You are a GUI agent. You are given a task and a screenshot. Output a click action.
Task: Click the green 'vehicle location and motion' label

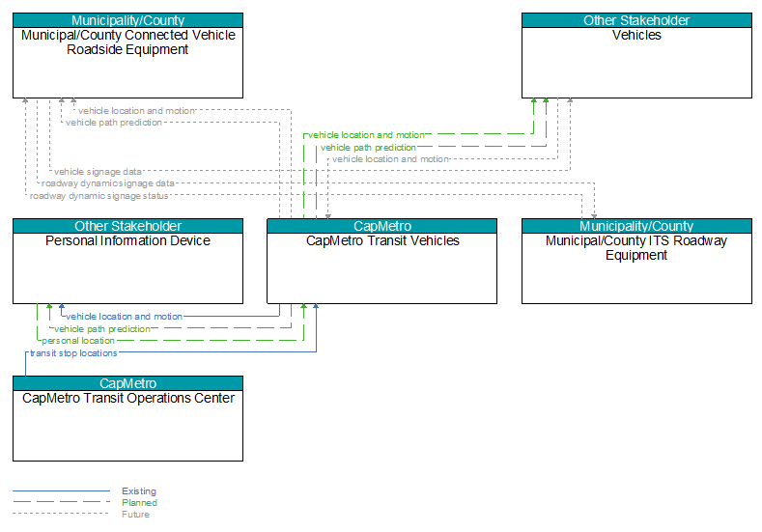click(366, 135)
